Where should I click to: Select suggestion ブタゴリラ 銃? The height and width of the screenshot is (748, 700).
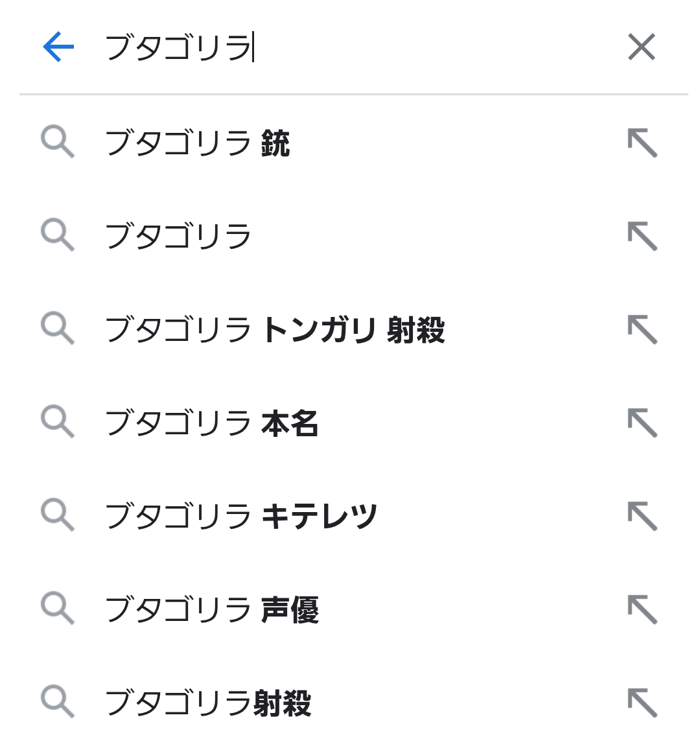(197, 143)
